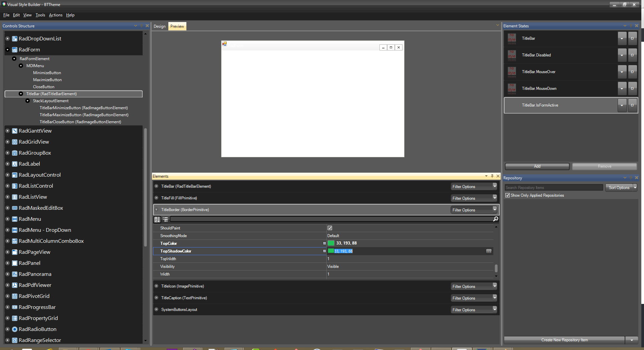Screen dimensions: 644x350
Task: Collapse the StackLayoutElement node
Action: [27, 101]
